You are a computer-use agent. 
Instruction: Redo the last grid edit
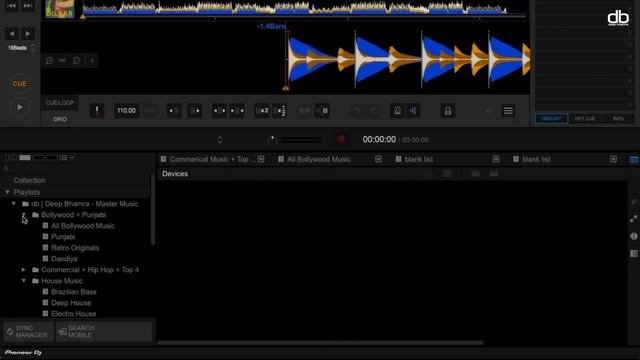[373, 111]
